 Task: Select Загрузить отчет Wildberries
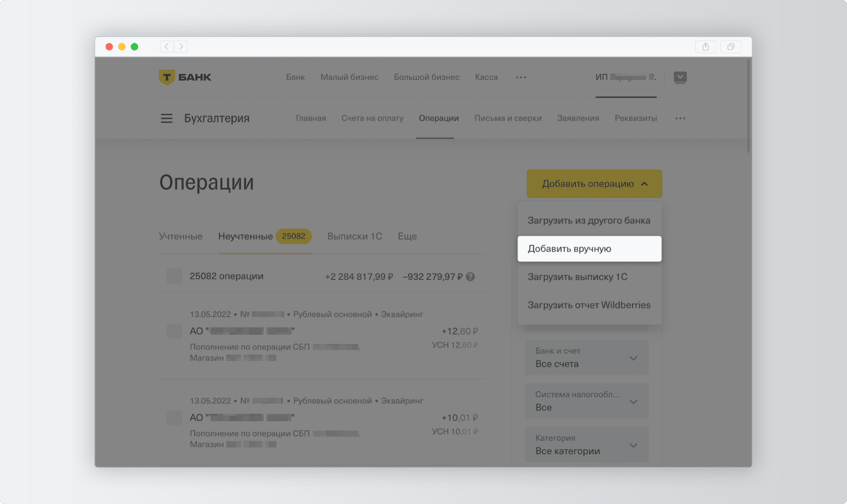(589, 305)
